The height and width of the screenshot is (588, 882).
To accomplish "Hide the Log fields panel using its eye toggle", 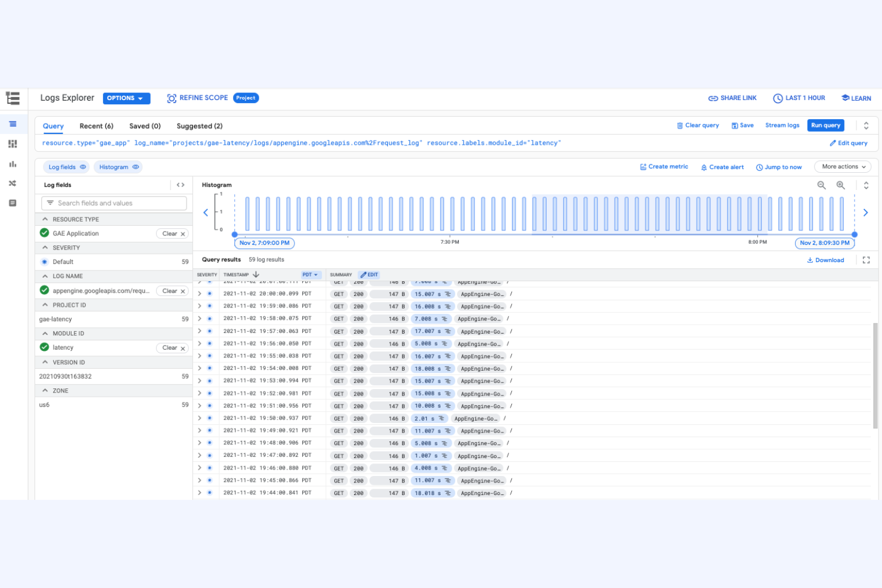I will pyautogui.click(x=83, y=167).
